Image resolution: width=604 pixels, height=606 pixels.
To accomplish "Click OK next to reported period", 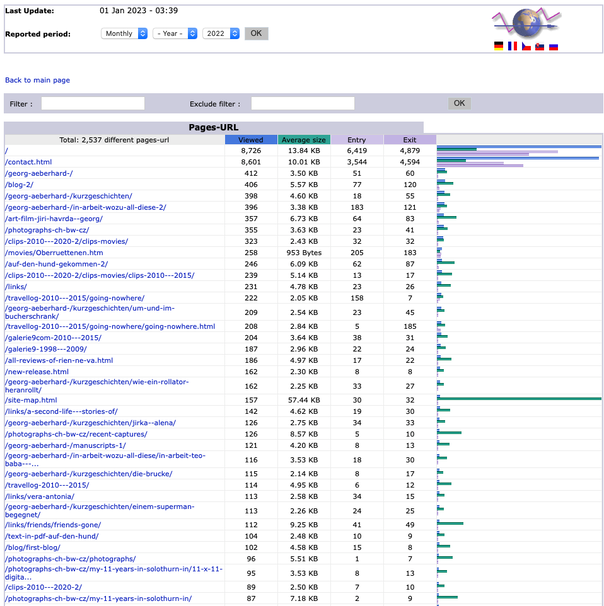I will (256, 34).
